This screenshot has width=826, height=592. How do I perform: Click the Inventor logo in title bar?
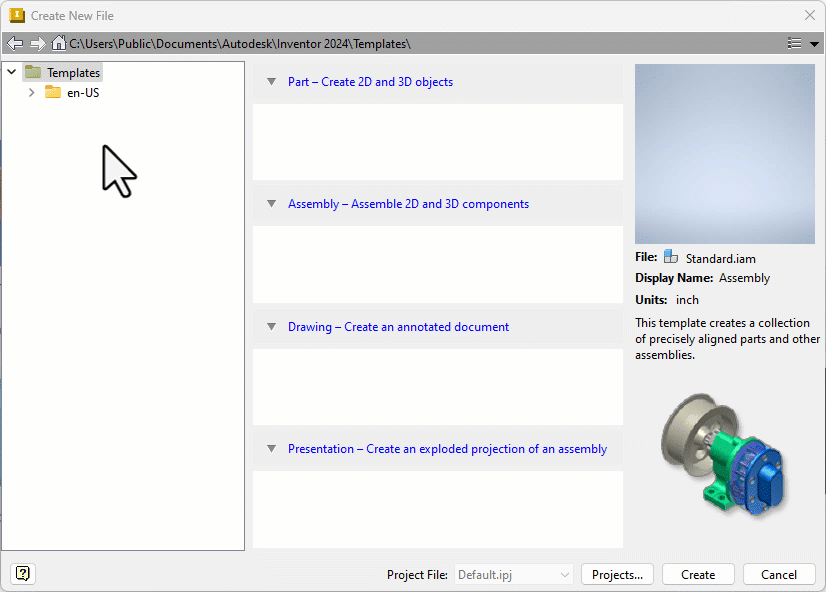pos(17,15)
